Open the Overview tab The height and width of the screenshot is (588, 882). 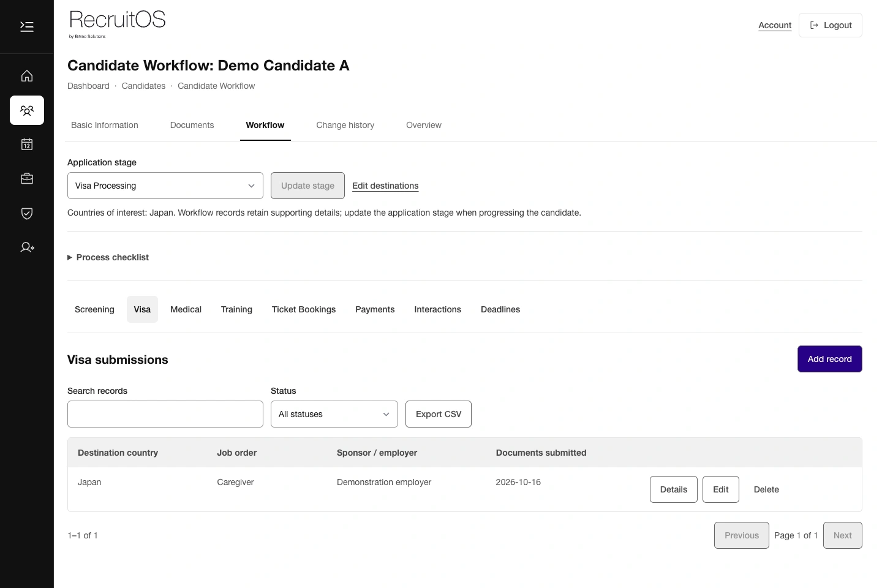coord(424,125)
